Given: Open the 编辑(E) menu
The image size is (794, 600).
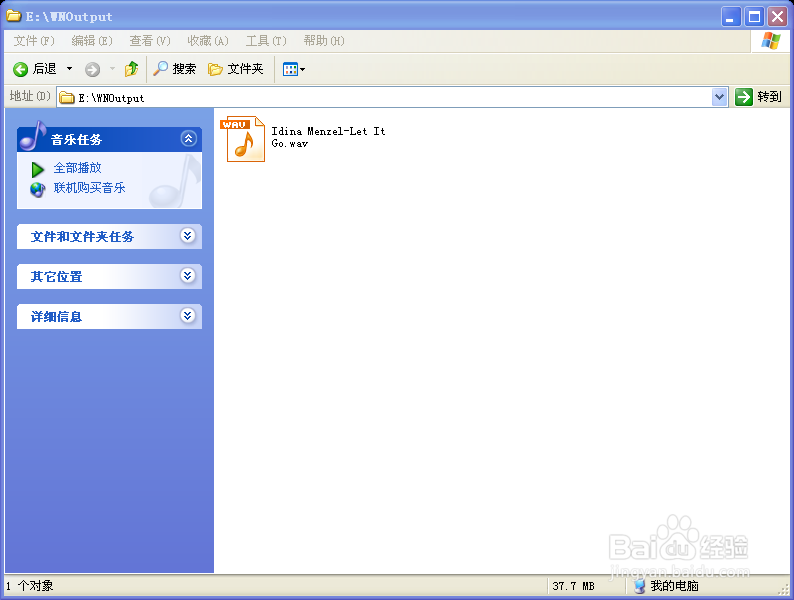Looking at the screenshot, I should tap(92, 41).
